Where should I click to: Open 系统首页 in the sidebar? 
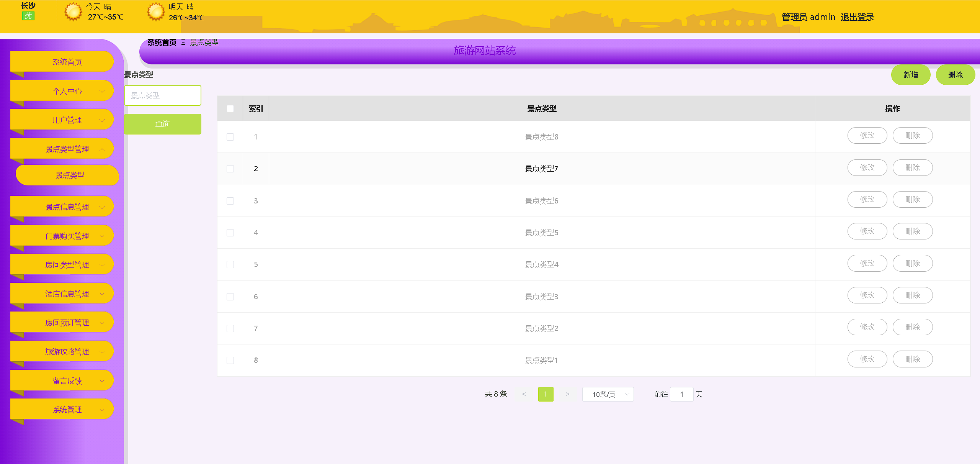[67, 62]
